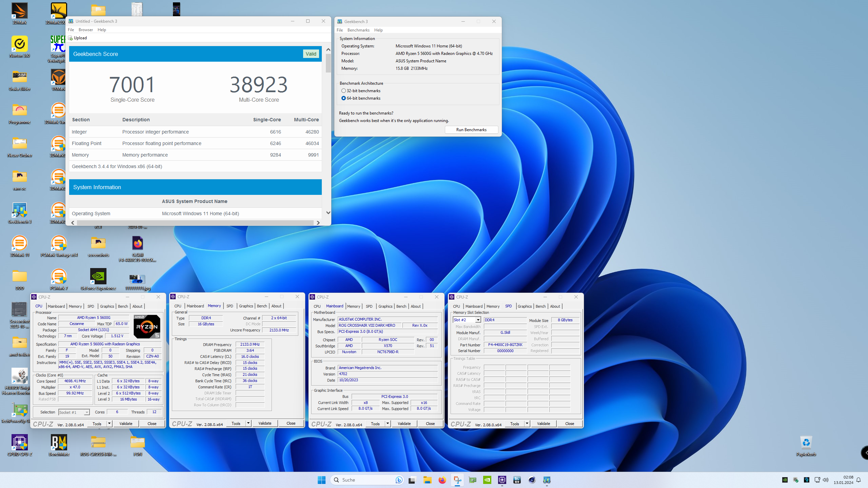Switch to SPD tab in the Memory CPU-Z window
The width and height of the screenshot is (868, 488).
point(230,306)
